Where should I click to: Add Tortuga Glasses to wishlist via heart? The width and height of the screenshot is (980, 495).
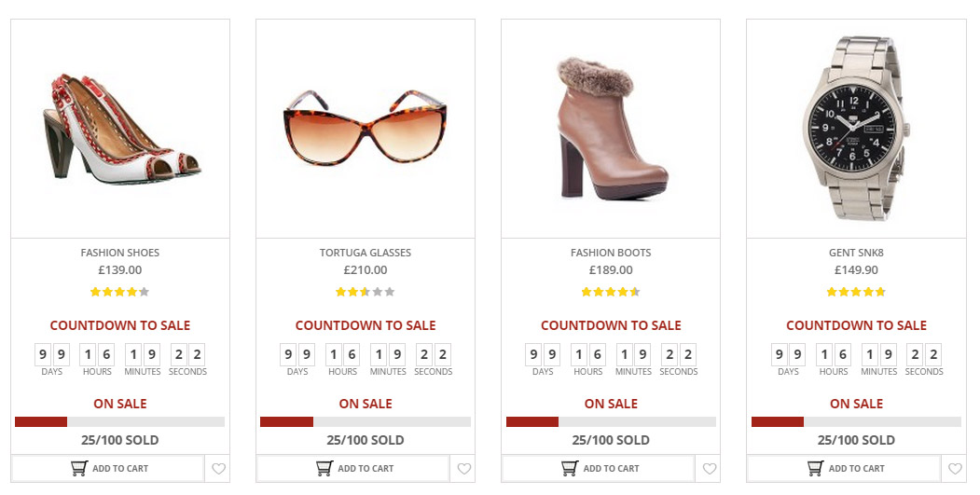[x=463, y=469]
